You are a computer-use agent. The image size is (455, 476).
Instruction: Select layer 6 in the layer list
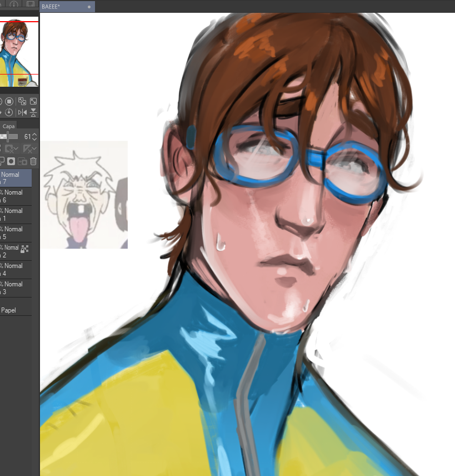(16, 196)
